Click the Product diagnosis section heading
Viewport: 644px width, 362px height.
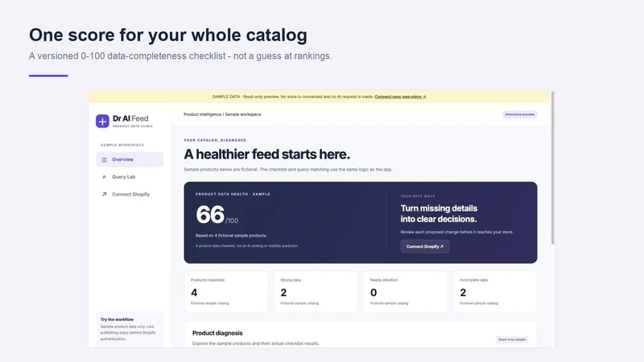pos(217,333)
